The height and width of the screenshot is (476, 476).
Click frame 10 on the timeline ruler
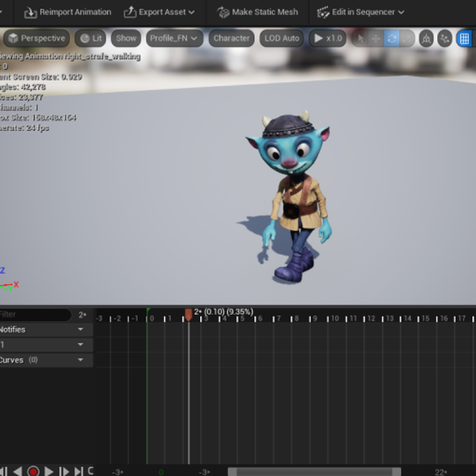point(335,318)
